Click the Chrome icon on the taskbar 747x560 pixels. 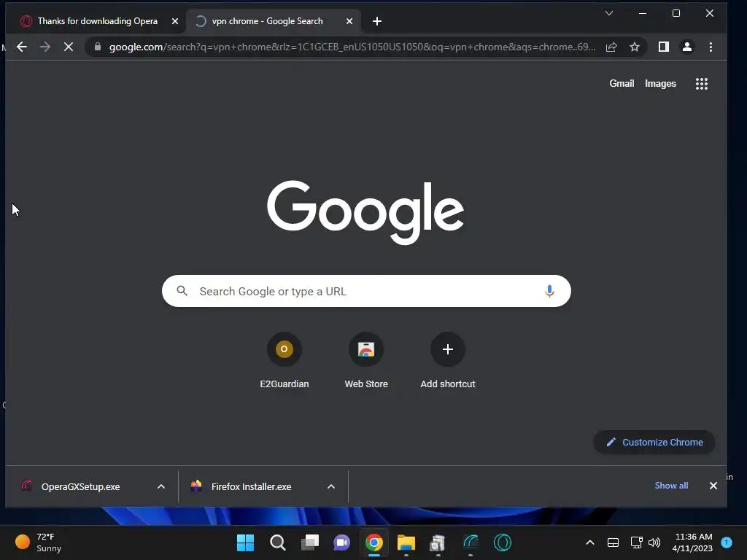click(374, 542)
